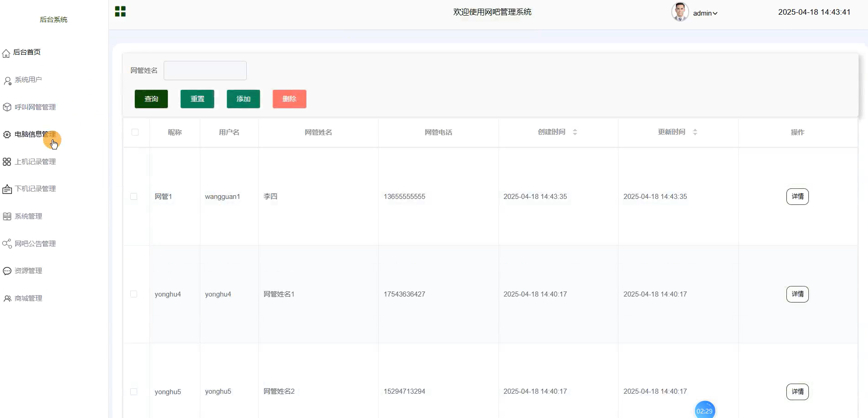Viewport: 868px width, 418px height.
Task: Click the 欢迎使用网吧管理系统 heading
Action: coord(492,12)
